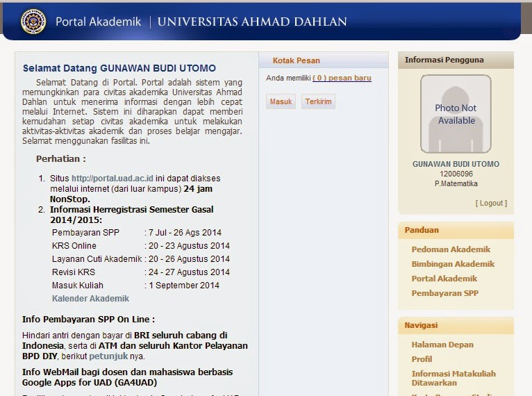Open the (0) pesan baru link
Viewport: 532px width, 396px height.
point(342,78)
